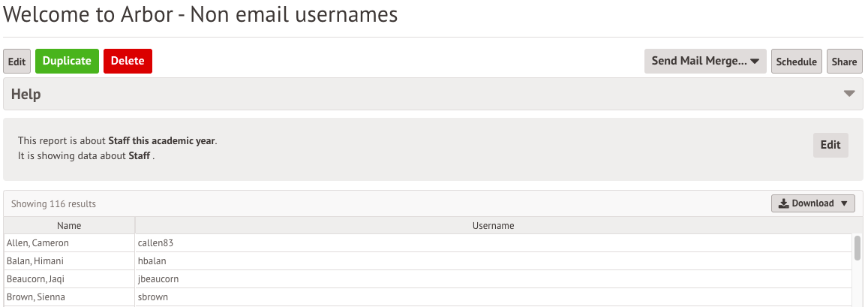Sort by the Username column header
This screenshot has height=307, width=868.
pos(493,225)
